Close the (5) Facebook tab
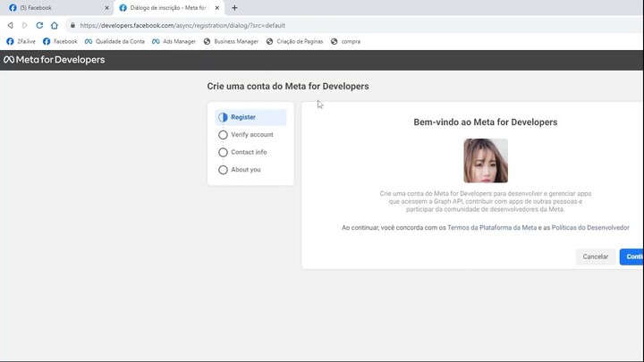 pyautogui.click(x=106, y=8)
